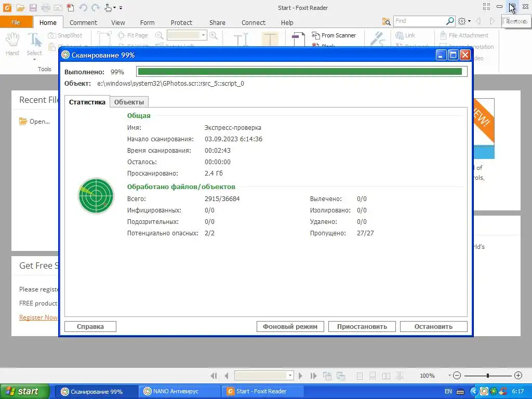Screen dimensions: 532x399
Task: Switch to the Объекты tab in scan dialog
Action: (129, 102)
